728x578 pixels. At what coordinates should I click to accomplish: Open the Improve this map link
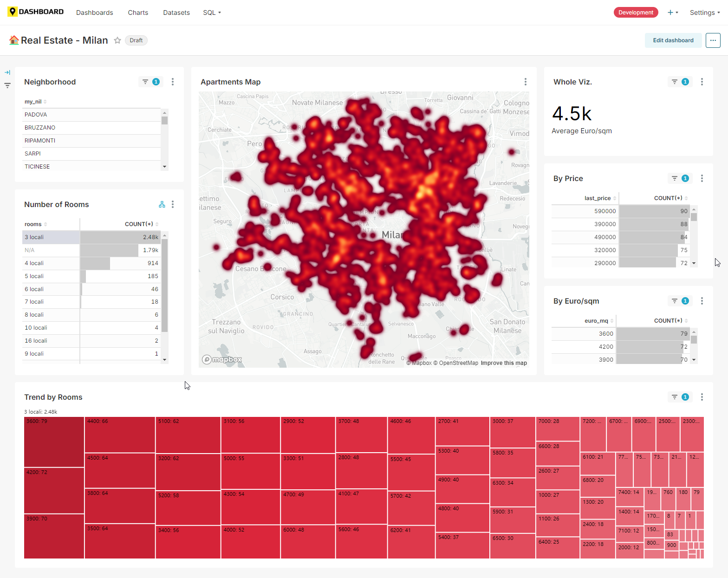click(x=504, y=363)
